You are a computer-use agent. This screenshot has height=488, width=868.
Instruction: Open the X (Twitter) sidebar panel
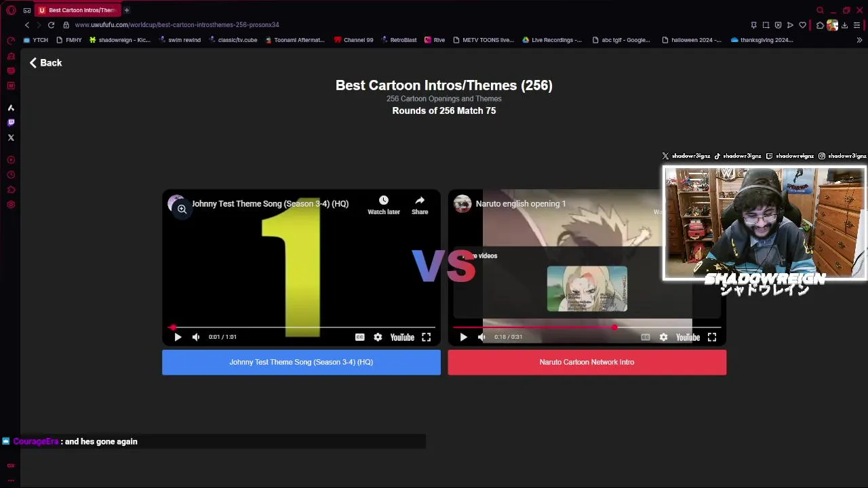click(x=11, y=138)
